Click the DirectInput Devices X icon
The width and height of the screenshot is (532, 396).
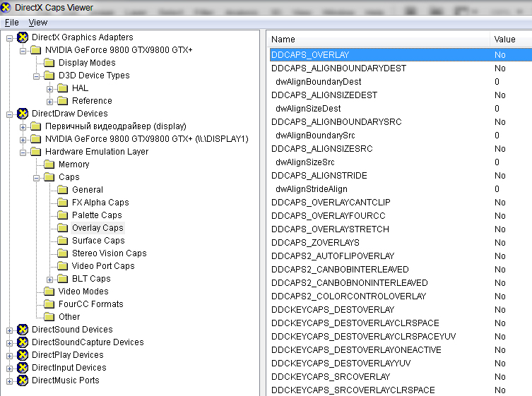(x=23, y=368)
